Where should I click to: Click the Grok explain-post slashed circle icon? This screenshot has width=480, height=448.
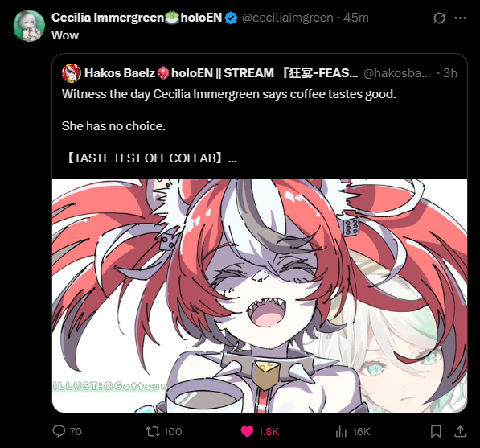click(x=439, y=18)
